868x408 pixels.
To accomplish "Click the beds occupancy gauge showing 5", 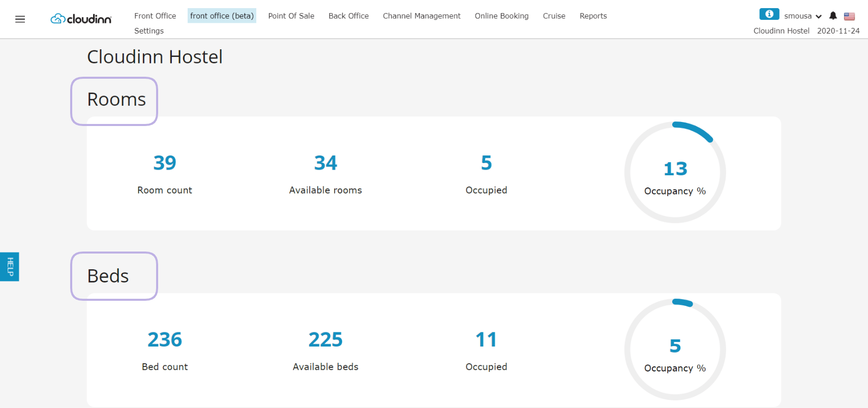I will [675, 350].
